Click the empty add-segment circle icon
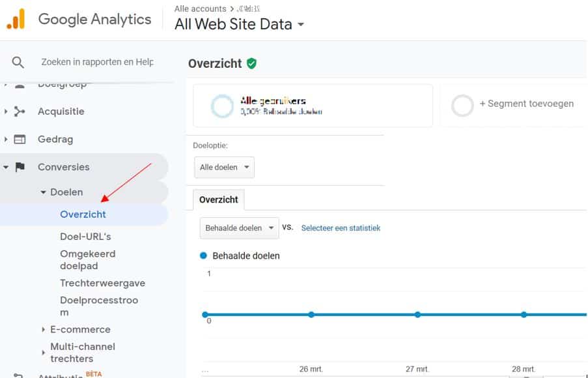 click(462, 106)
